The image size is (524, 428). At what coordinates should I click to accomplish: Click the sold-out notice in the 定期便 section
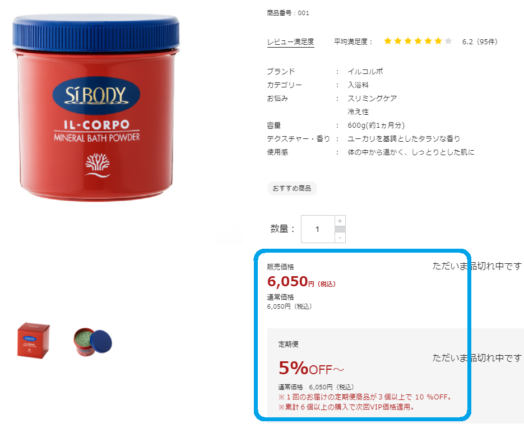(477, 358)
